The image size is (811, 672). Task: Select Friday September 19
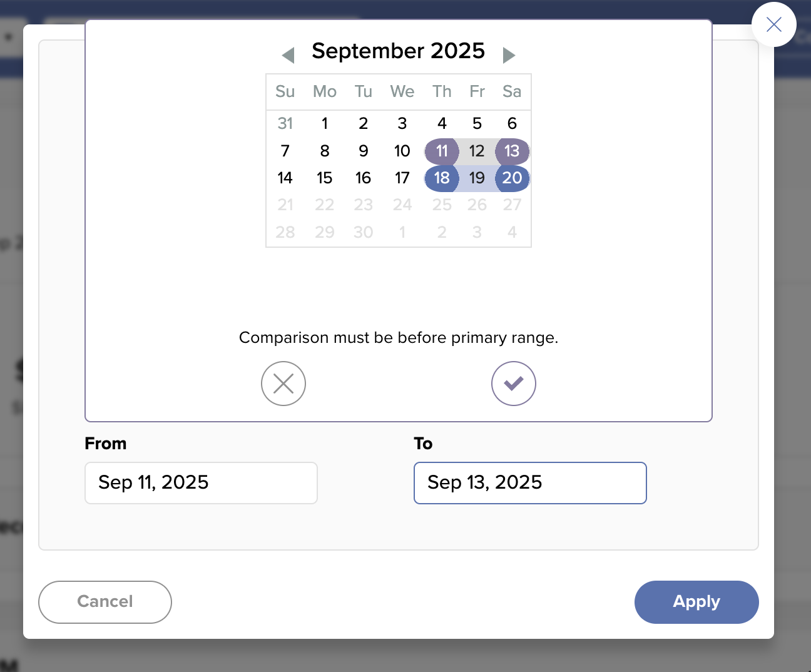[477, 178]
